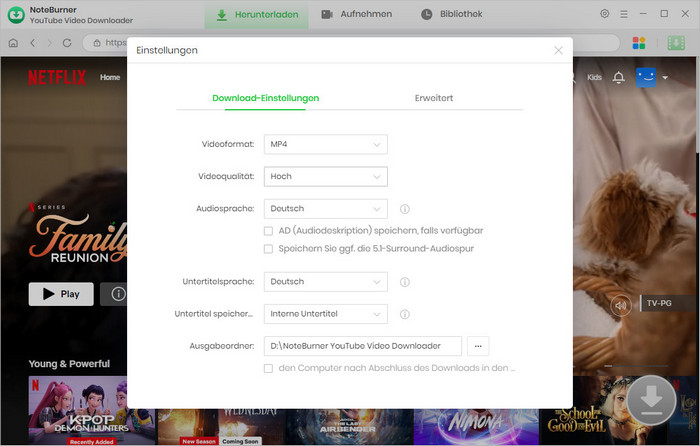This screenshot has height=446, width=700.
Task: Click the green video download toolbar icon
Action: (676, 43)
